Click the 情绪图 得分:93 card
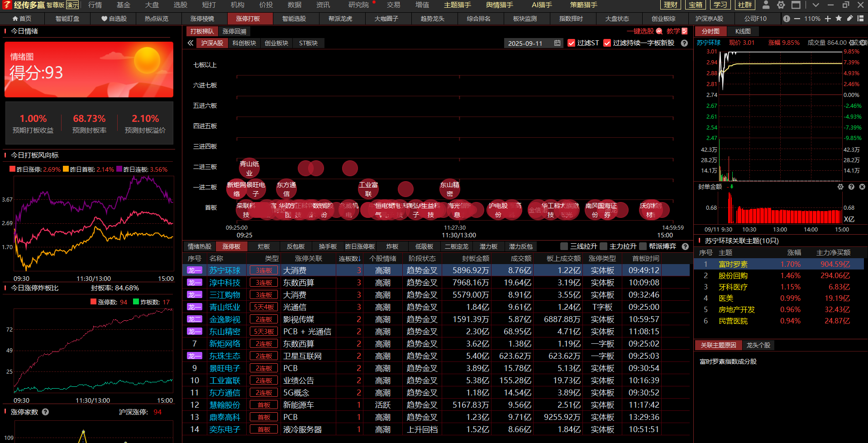This screenshot has width=868, height=443. click(89, 69)
